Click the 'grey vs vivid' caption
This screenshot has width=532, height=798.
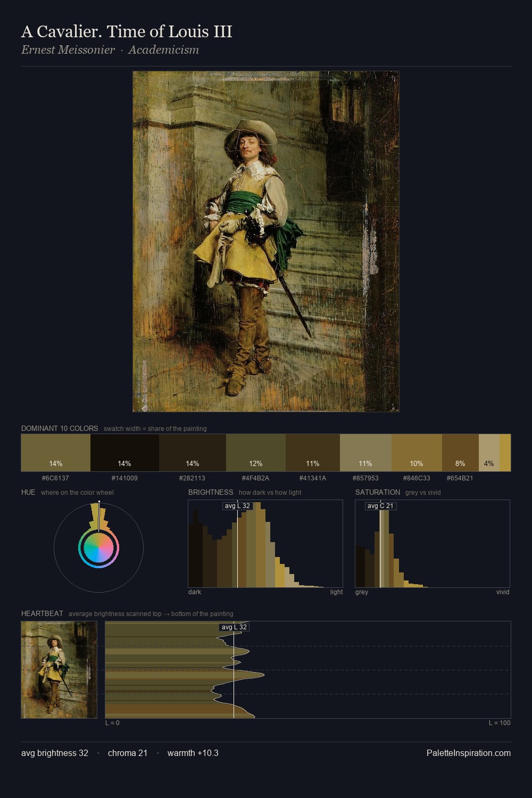(423, 493)
